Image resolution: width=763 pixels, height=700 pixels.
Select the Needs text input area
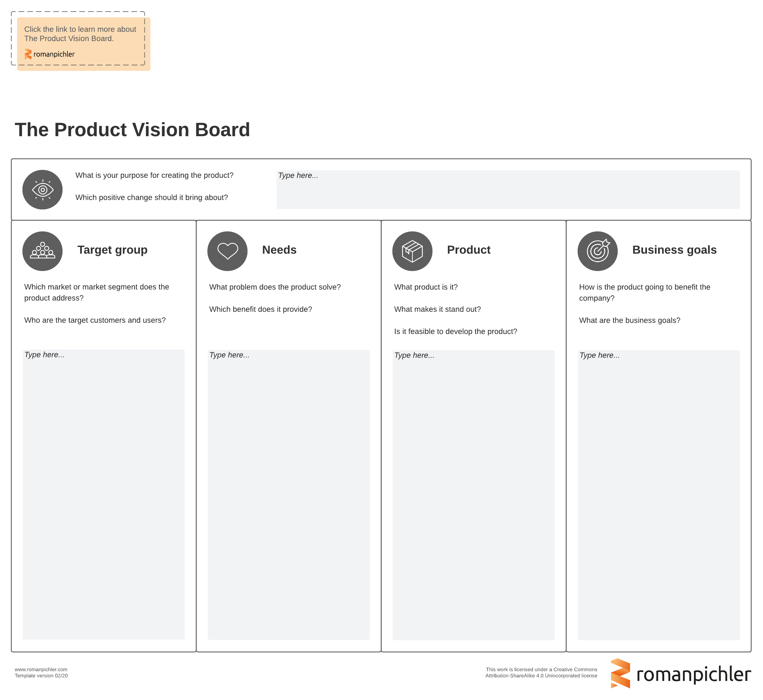pos(288,495)
